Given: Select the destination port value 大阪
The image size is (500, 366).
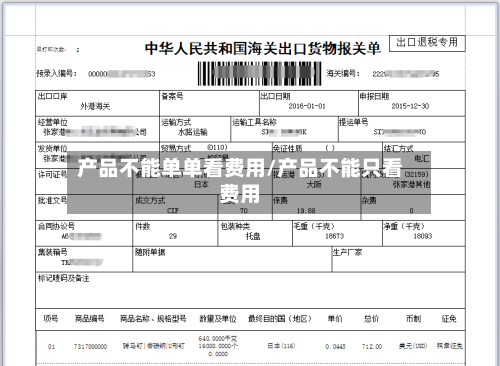Looking at the screenshot, I should (x=314, y=184).
